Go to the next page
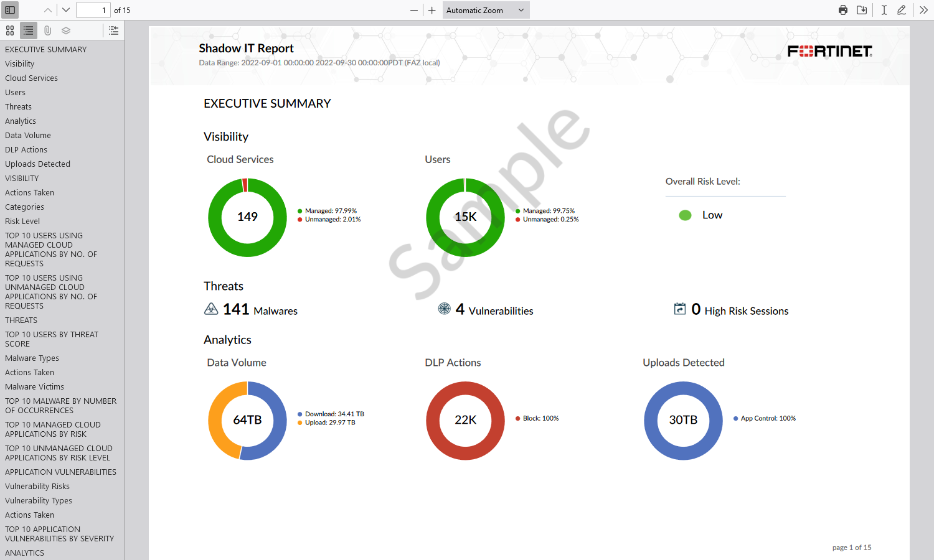This screenshot has height=560, width=934. pyautogui.click(x=65, y=9)
